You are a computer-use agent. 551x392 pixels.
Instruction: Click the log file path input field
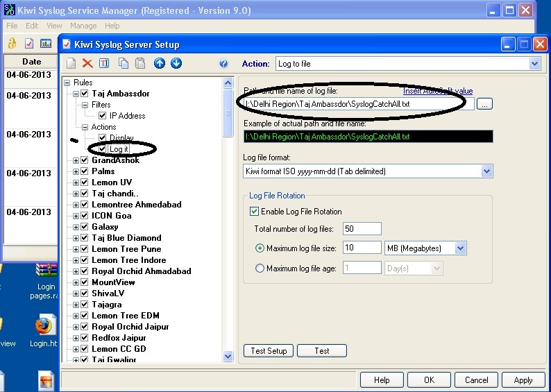(359, 104)
